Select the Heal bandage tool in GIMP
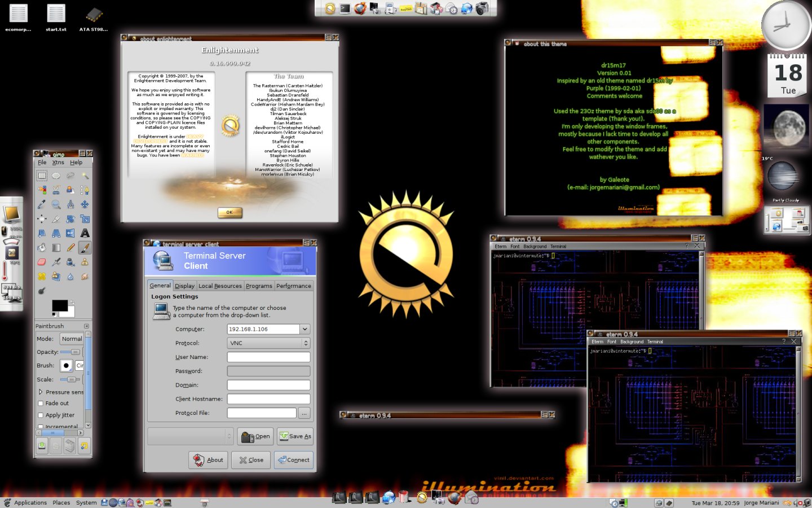This screenshot has height=508, width=812. [x=42, y=277]
